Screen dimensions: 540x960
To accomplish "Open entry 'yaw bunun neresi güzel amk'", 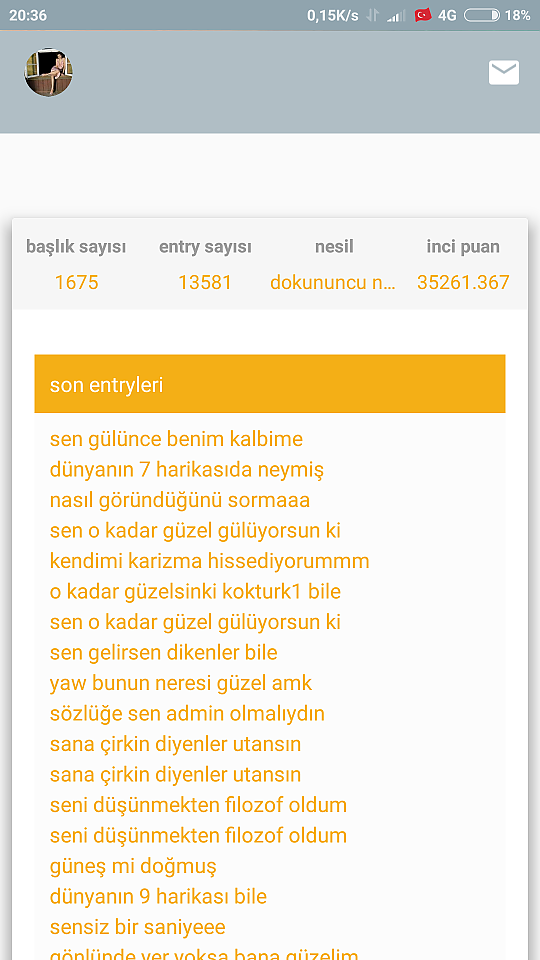I will (181, 683).
